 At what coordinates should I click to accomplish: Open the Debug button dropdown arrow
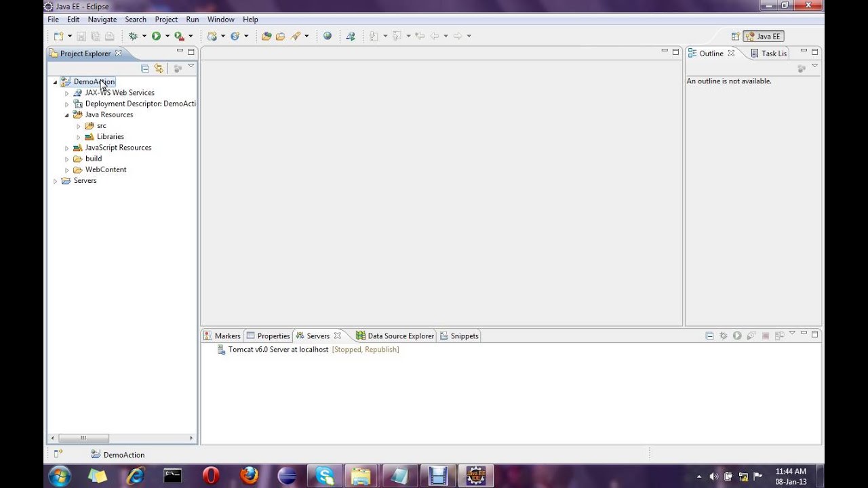tap(144, 36)
